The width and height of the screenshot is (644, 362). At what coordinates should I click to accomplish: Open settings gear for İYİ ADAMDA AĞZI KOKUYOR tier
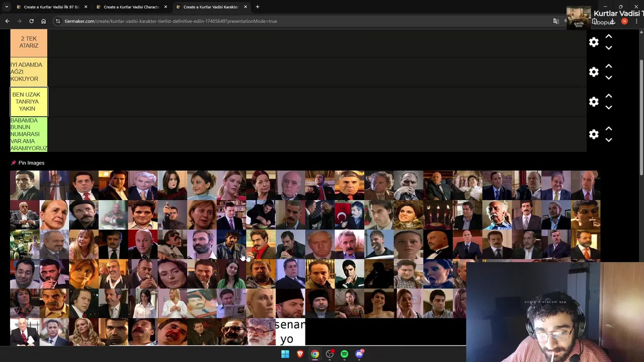pyautogui.click(x=594, y=72)
